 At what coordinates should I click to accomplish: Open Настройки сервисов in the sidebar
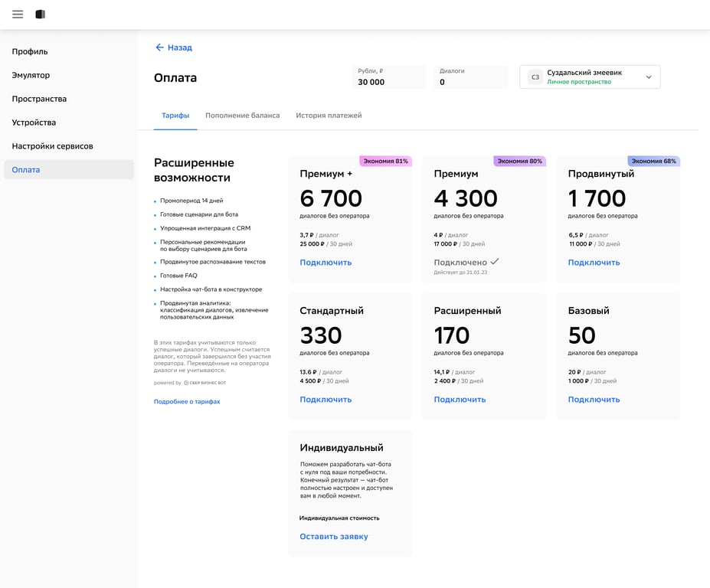click(x=52, y=146)
